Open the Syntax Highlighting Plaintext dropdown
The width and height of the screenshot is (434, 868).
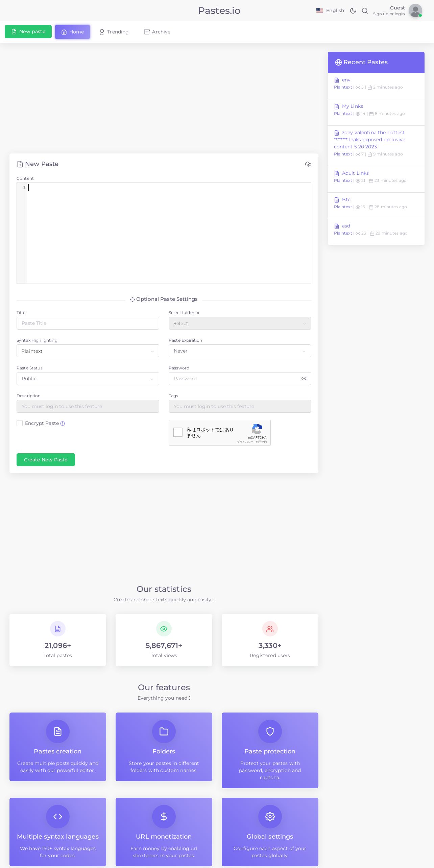[x=88, y=351]
